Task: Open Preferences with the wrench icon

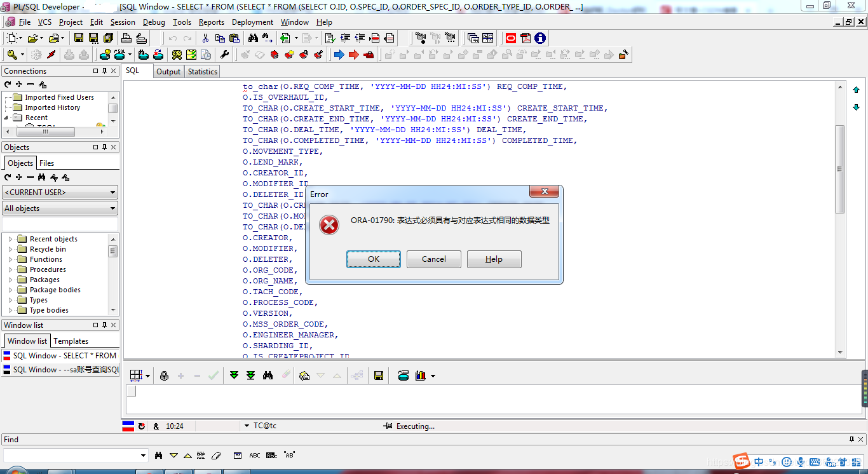Action: 225,55
